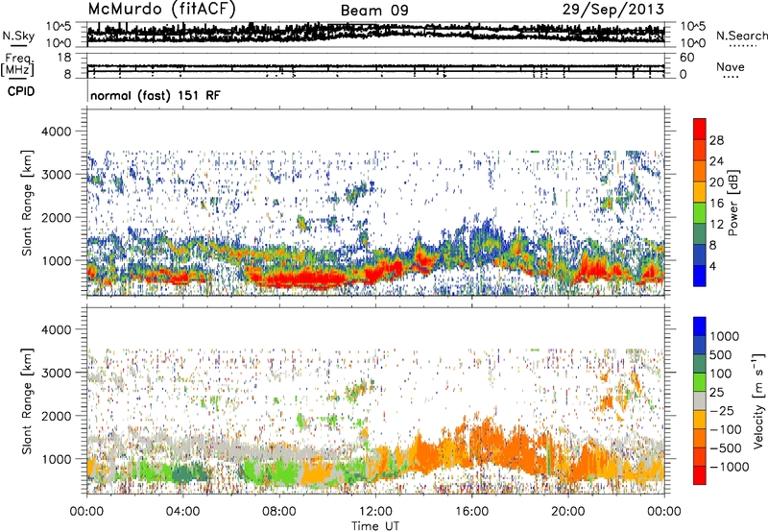This screenshot has width=768, height=532.
Task: Click the '12:00' time axis label
Action: pos(375,512)
